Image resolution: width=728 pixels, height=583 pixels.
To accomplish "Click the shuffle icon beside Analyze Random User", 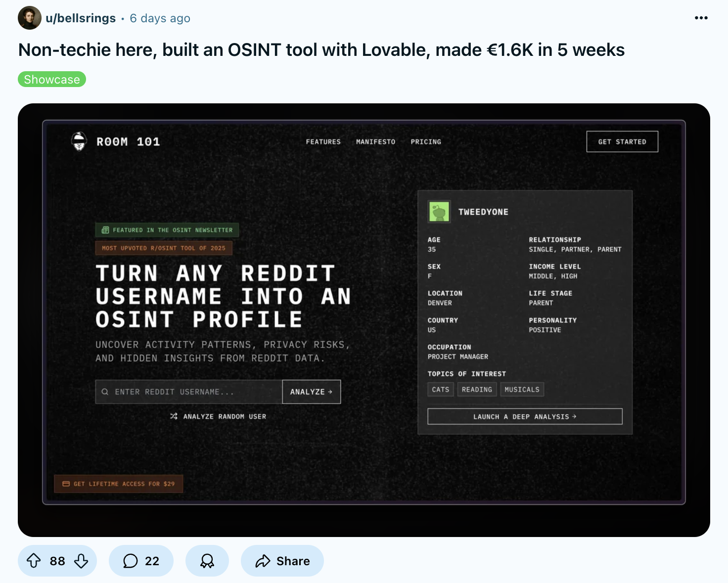I will click(174, 416).
